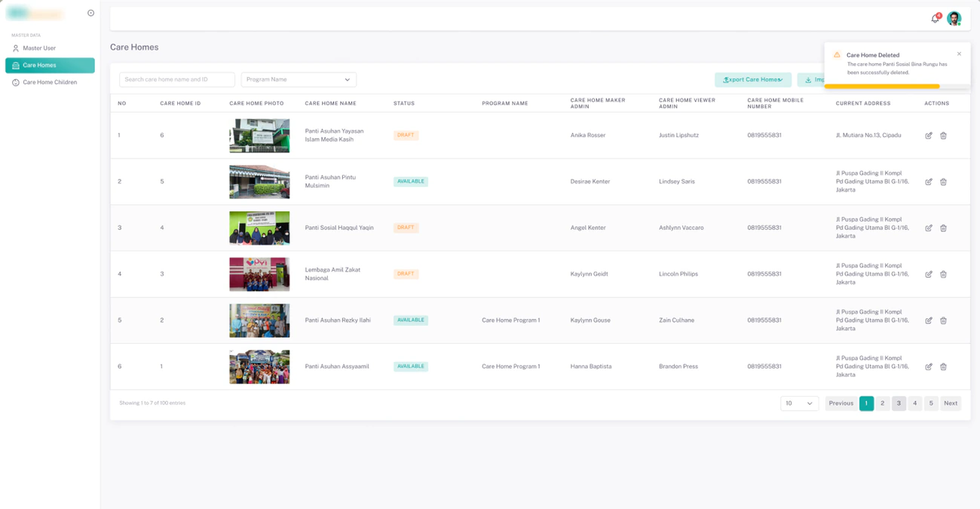The image size is (980, 509).
Task: Open the Program Name filter dropdown
Action: pyautogui.click(x=299, y=79)
